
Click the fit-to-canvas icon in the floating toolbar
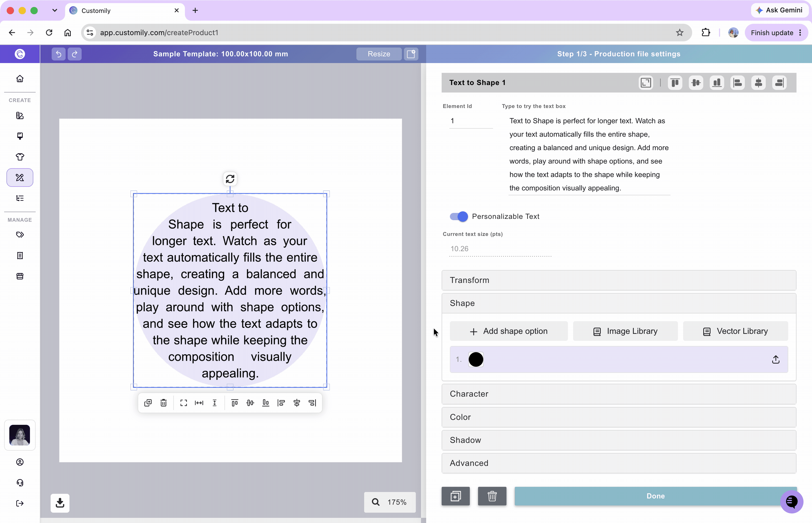click(x=184, y=403)
